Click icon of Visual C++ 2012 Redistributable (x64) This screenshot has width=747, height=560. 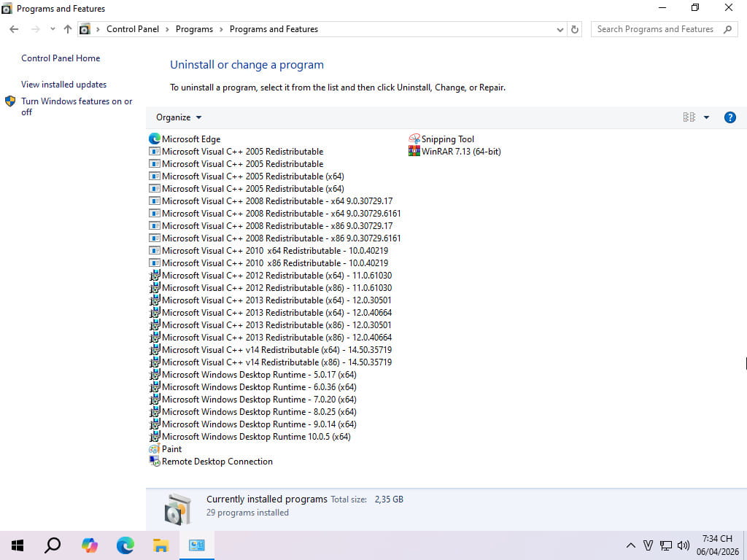click(x=155, y=275)
